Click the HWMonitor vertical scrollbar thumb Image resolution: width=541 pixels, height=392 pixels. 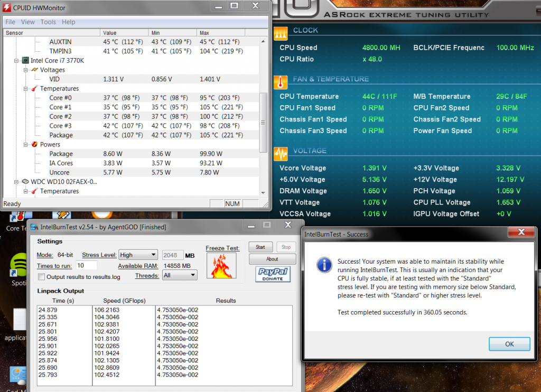pyautogui.click(x=263, y=123)
